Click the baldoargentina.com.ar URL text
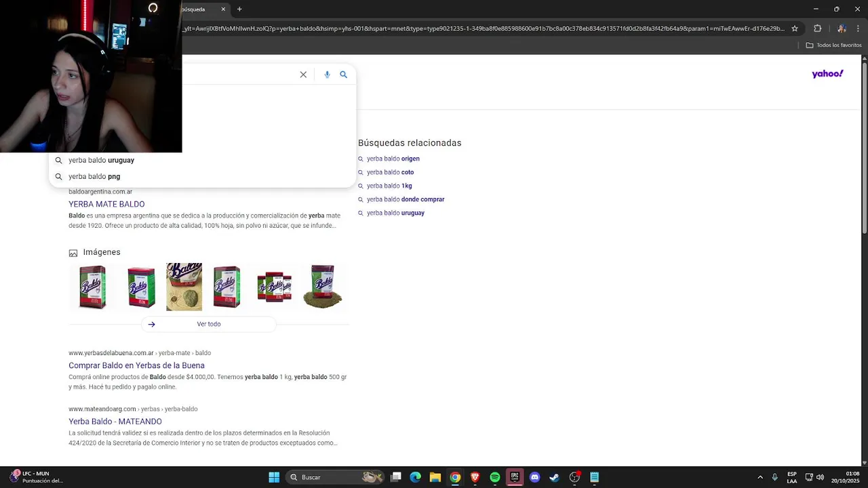 tap(100, 192)
